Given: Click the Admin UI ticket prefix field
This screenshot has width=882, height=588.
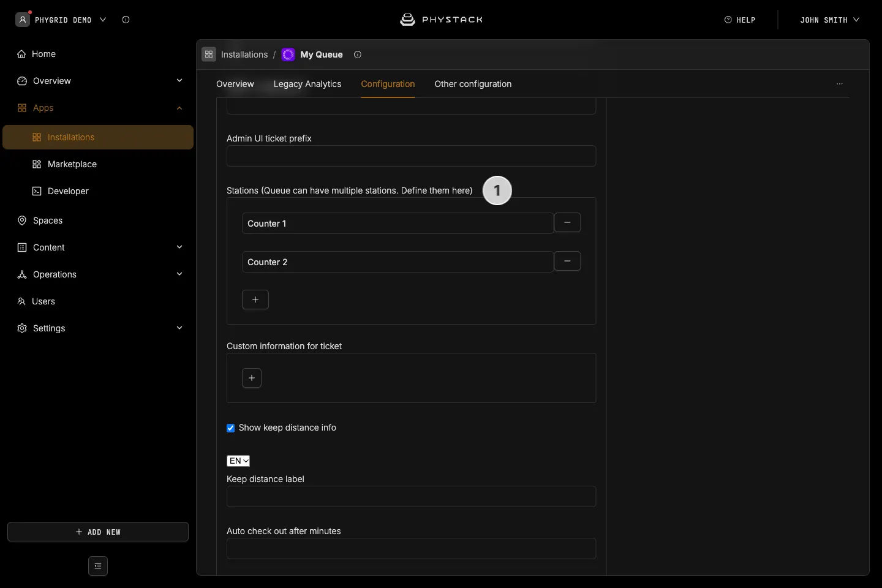Looking at the screenshot, I should coord(411,156).
